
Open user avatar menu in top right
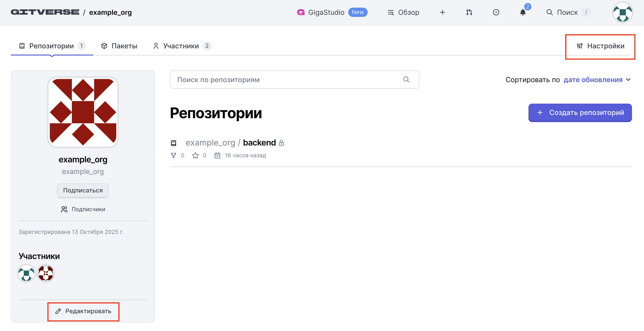coord(622,12)
